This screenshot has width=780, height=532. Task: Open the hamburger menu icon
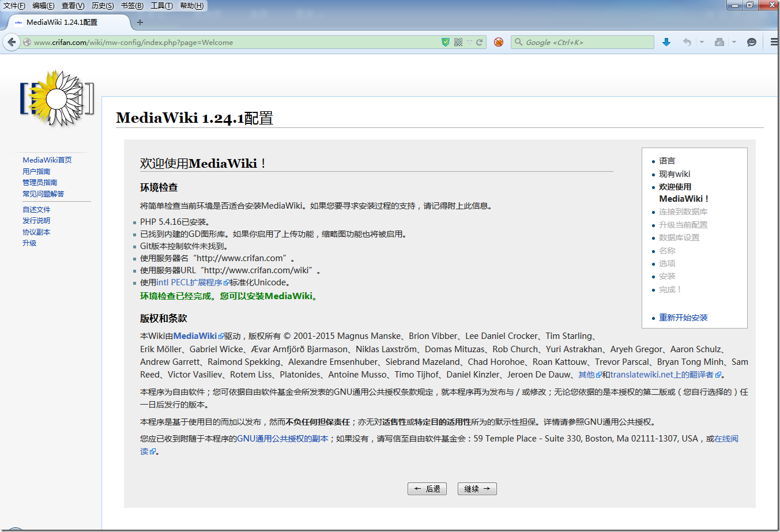click(x=774, y=42)
